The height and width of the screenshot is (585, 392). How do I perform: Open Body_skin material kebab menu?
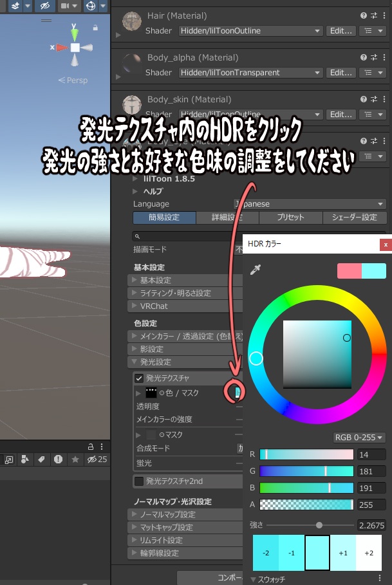tap(384, 99)
